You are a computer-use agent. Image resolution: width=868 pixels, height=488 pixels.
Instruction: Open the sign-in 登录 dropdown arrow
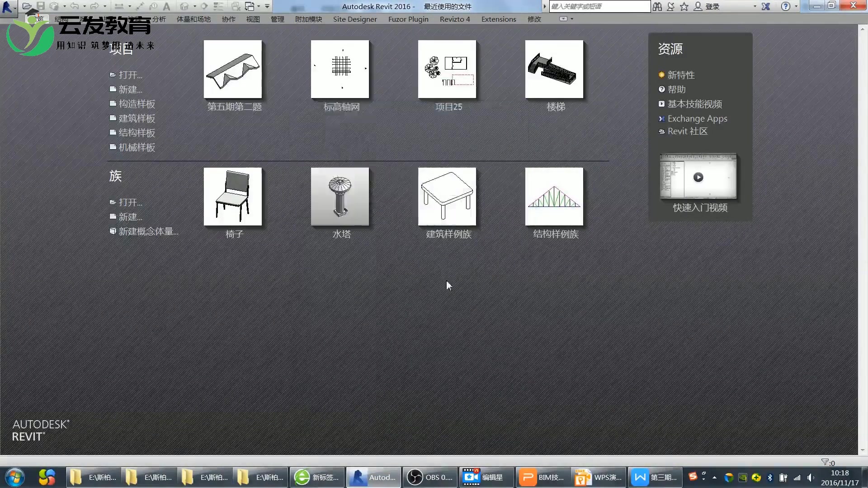[755, 6]
